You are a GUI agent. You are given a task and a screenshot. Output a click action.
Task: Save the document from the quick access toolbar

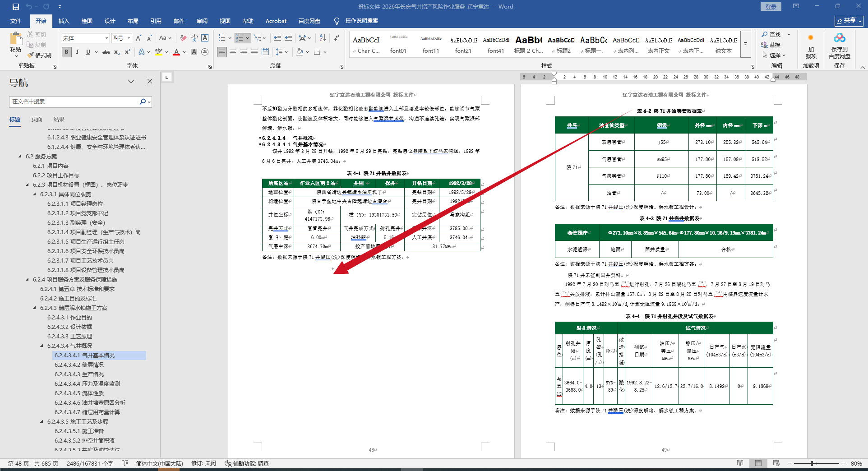(16, 7)
